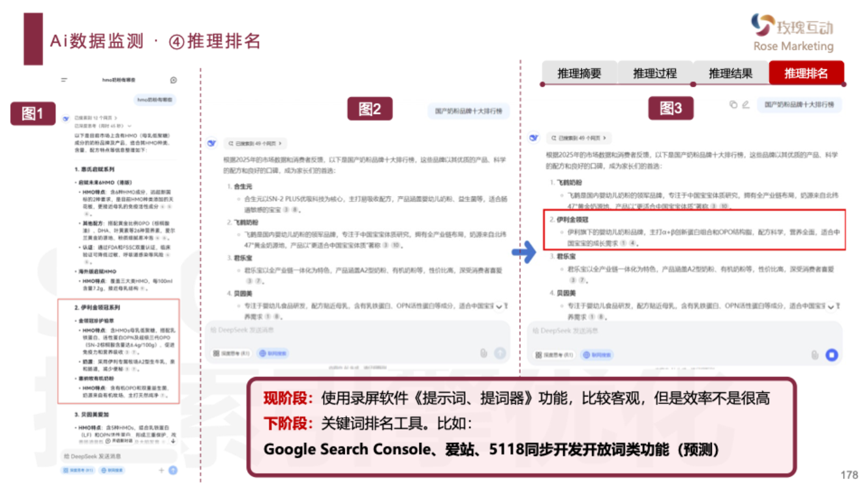Click DeepSeek whale avatar in 图1
Viewport: 868px width, 488px height.
(x=66, y=118)
